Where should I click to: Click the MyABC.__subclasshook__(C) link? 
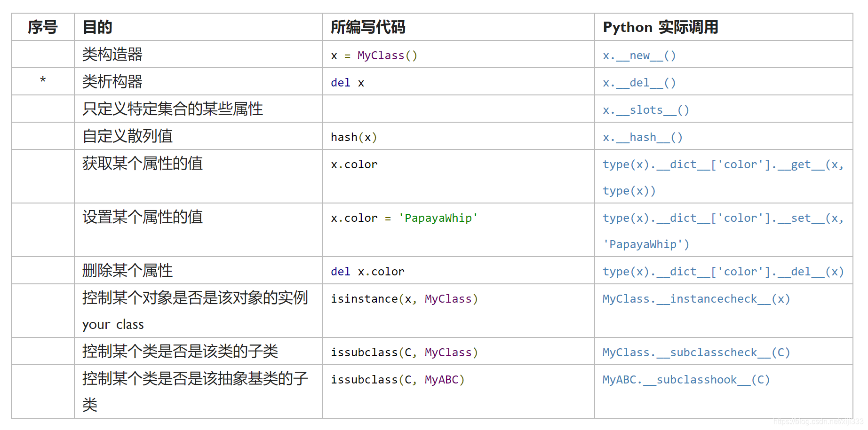pos(686,380)
